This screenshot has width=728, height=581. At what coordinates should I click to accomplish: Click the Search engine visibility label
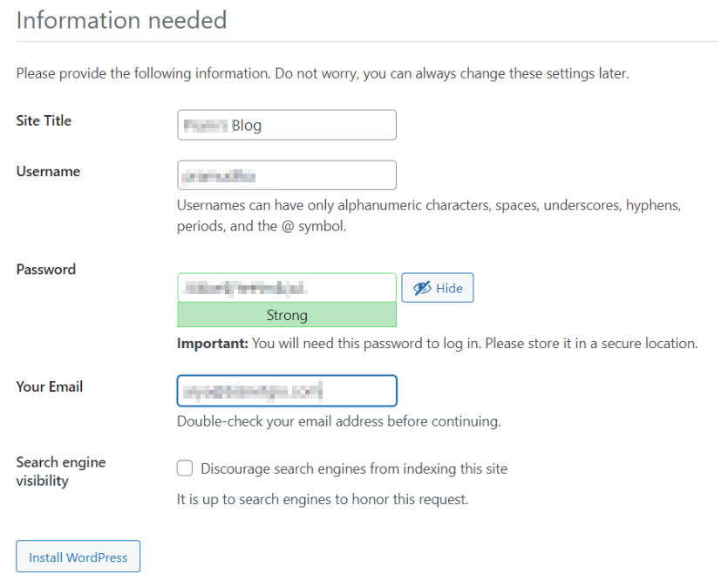60,471
